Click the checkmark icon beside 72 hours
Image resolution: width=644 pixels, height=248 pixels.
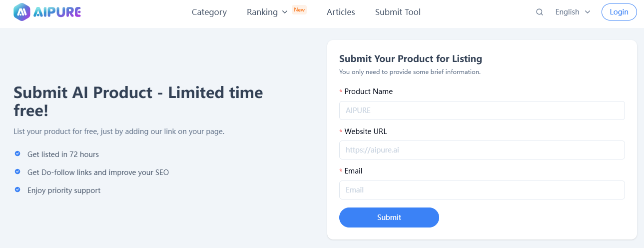click(17, 154)
